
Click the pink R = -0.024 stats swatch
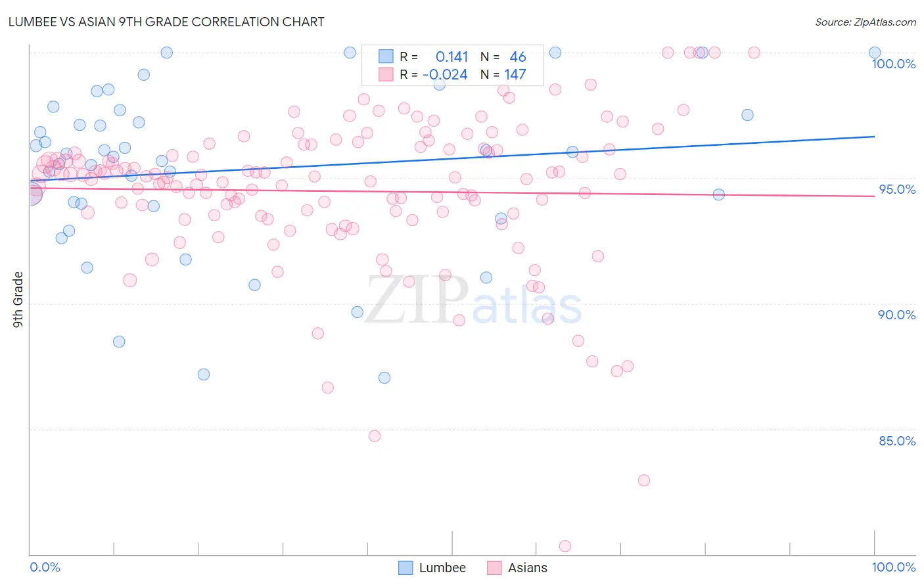386,74
